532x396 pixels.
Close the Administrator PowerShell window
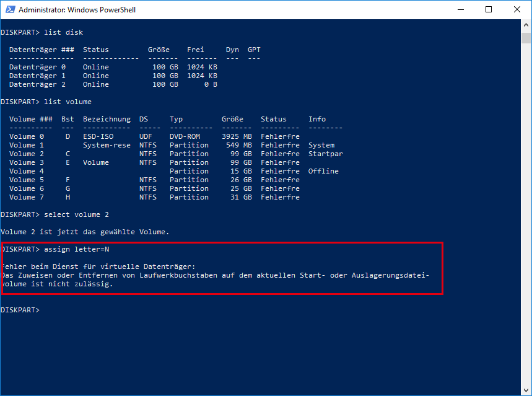(517, 10)
